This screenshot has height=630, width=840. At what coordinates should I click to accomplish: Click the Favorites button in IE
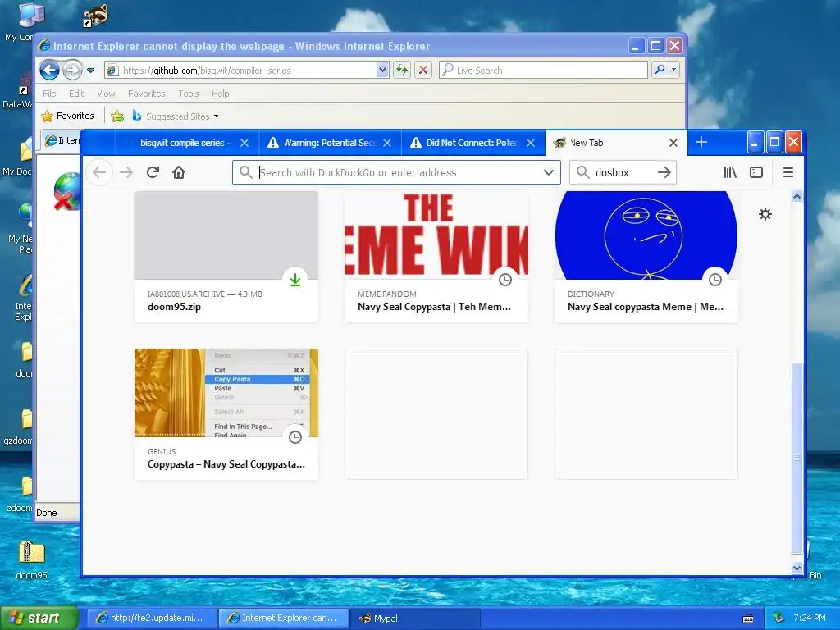point(68,116)
